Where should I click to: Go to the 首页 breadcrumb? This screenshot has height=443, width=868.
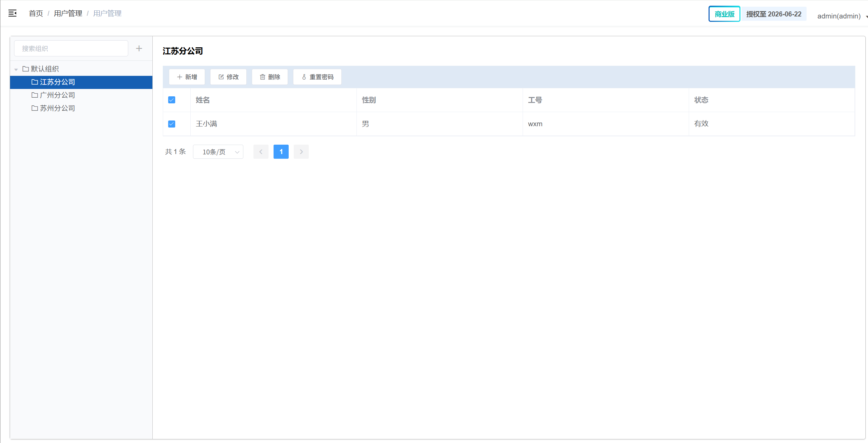(x=36, y=13)
